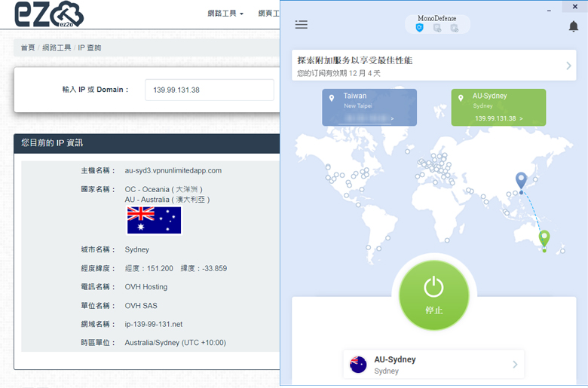This screenshot has width=588, height=388.
Task: Click the ez2o logo on the website
Action: [x=49, y=14]
